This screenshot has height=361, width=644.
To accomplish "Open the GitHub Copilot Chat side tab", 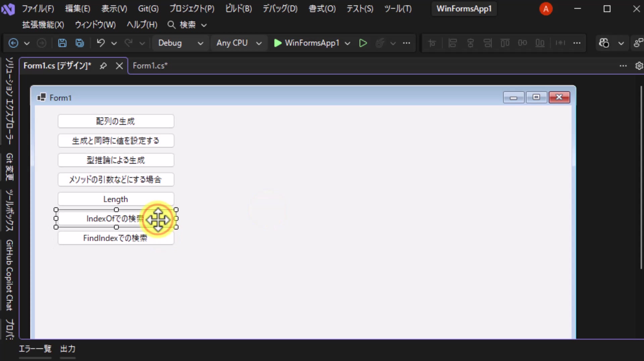I will click(x=9, y=275).
